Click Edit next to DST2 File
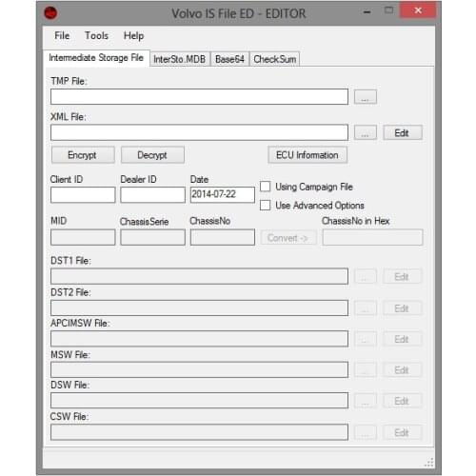 [403, 307]
